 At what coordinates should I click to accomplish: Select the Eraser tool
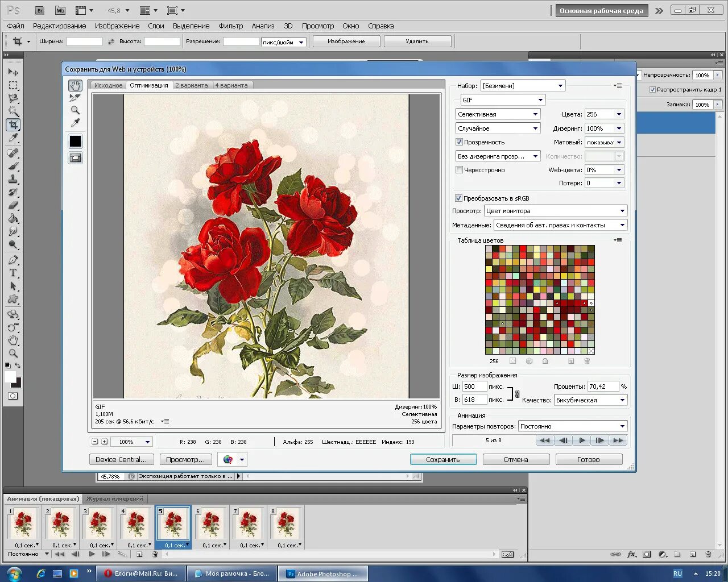tap(13, 205)
